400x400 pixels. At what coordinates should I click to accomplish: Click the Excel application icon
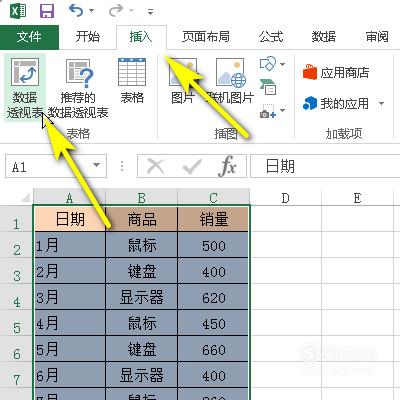click(x=18, y=11)
